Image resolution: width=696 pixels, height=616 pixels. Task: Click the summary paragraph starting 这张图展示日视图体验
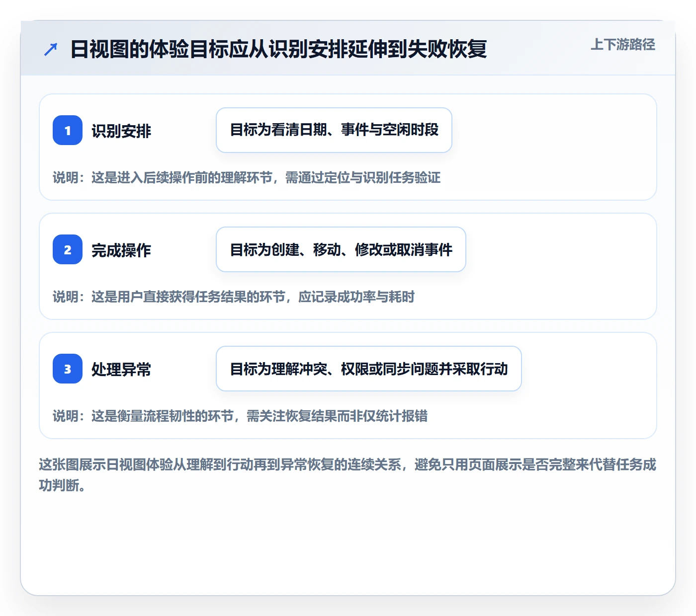[x=348, y=475]
